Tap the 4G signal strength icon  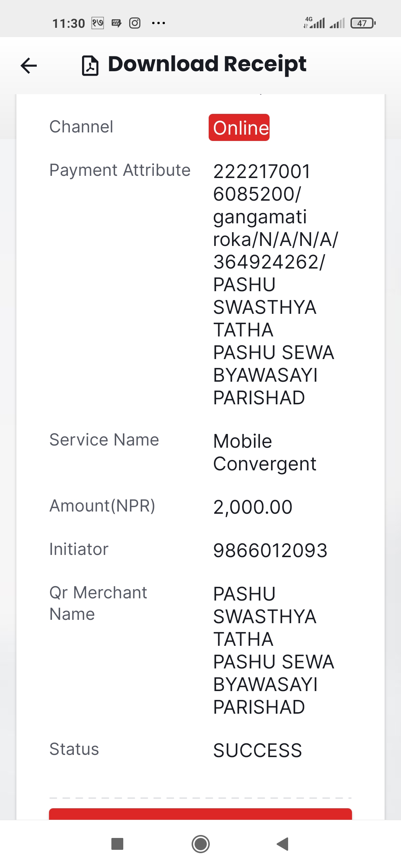pyautogui.click(x=314, y=23)
